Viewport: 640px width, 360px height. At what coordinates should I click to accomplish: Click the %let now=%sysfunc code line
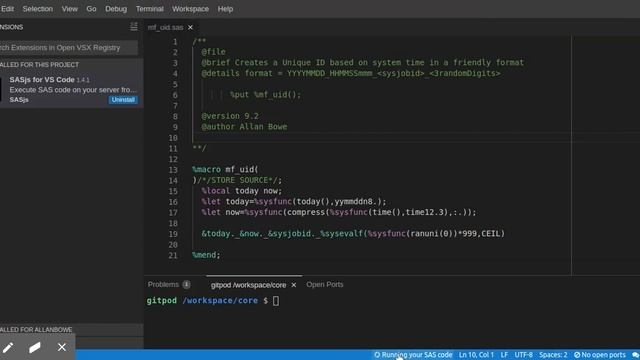pyautogui.click(x=339, y=212)
